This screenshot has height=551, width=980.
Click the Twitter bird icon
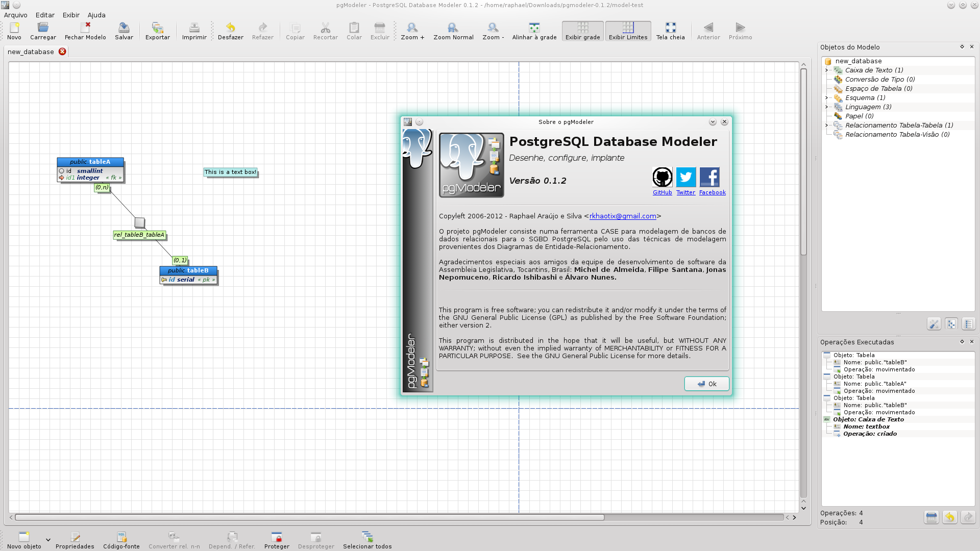click(x=686, y=177)
